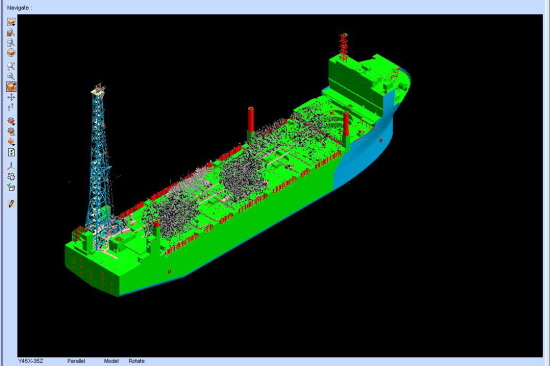The width and height of the screenshot is (550, 366).
Task: Toggle the highlighted rotate view tool
Action: (x=11, y=86)
